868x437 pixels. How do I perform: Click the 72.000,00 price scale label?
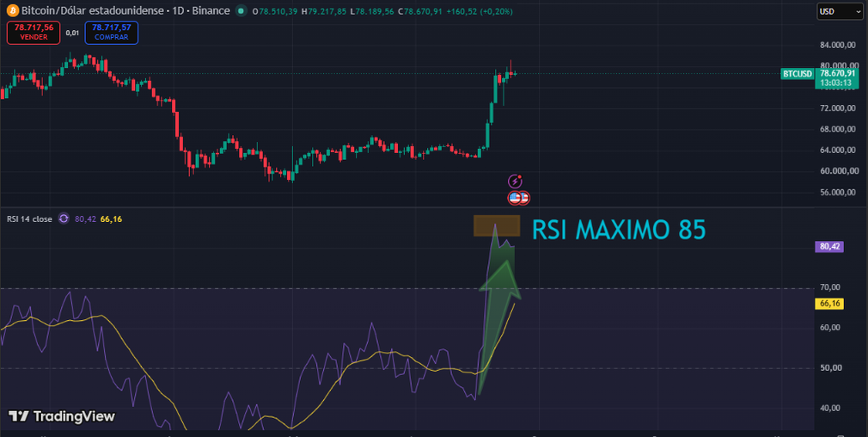(838, 108)
